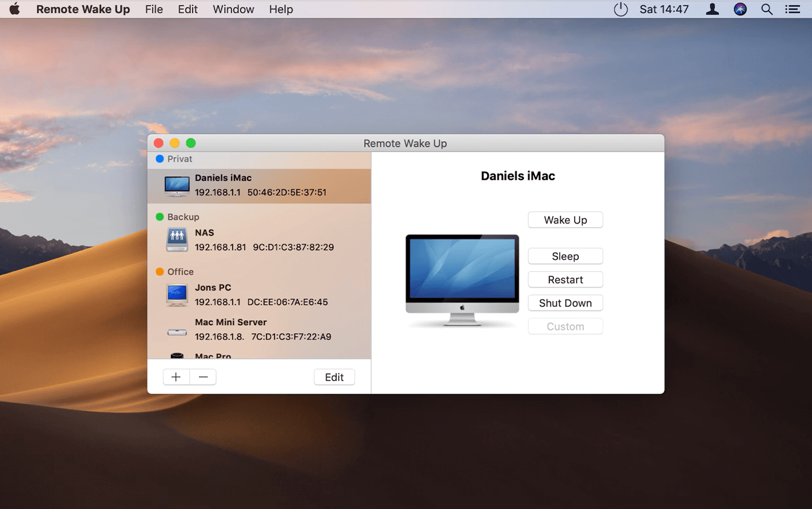The height and width of the screenshot is (509, 812).
Task: Click MAC address 50:46:2D:5E:37:51
Action: (286, 192)
